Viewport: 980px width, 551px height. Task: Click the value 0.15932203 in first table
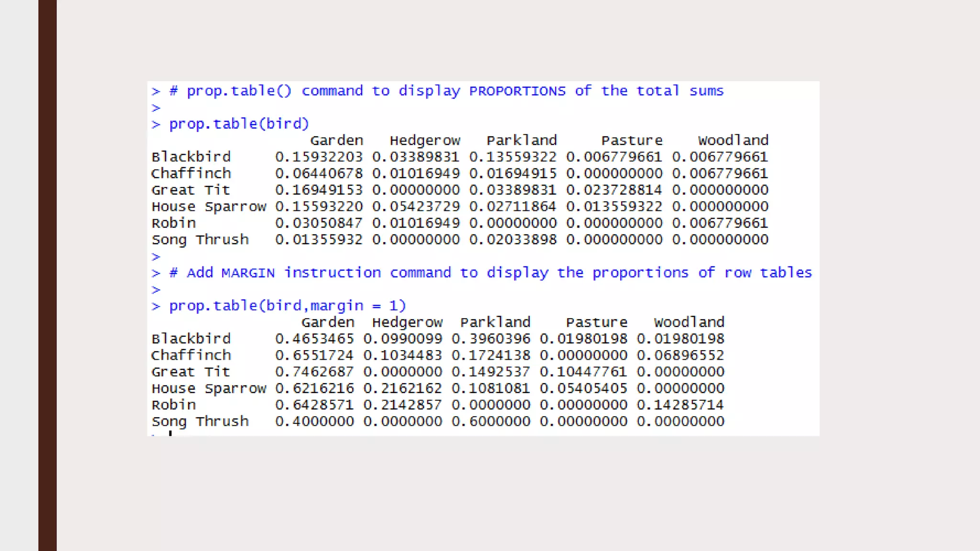tap(319, 157)
